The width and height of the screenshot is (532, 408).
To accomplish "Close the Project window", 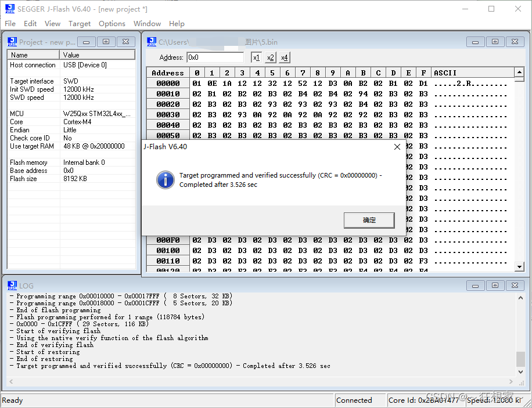I will (x=125, y=42).
